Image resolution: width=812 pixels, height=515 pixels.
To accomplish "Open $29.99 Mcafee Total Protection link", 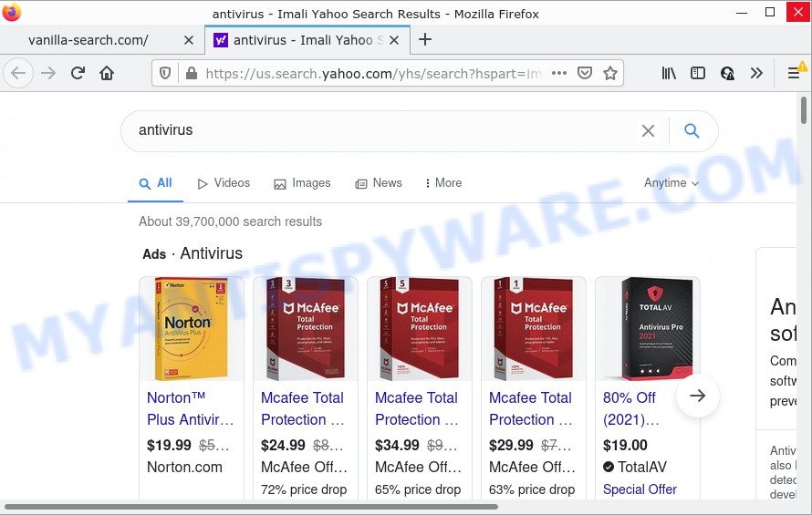I will 531,408.
